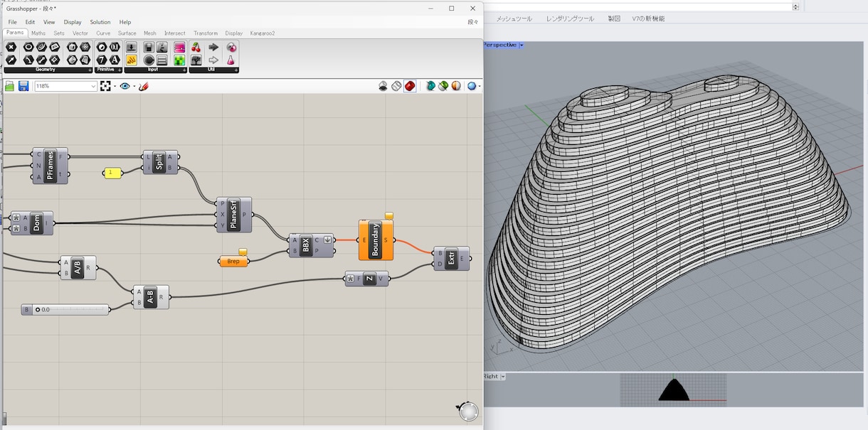Click the sketch/markup pen icon
The height and width of the screenshot is (430, 868).
(x=144, y=86)
